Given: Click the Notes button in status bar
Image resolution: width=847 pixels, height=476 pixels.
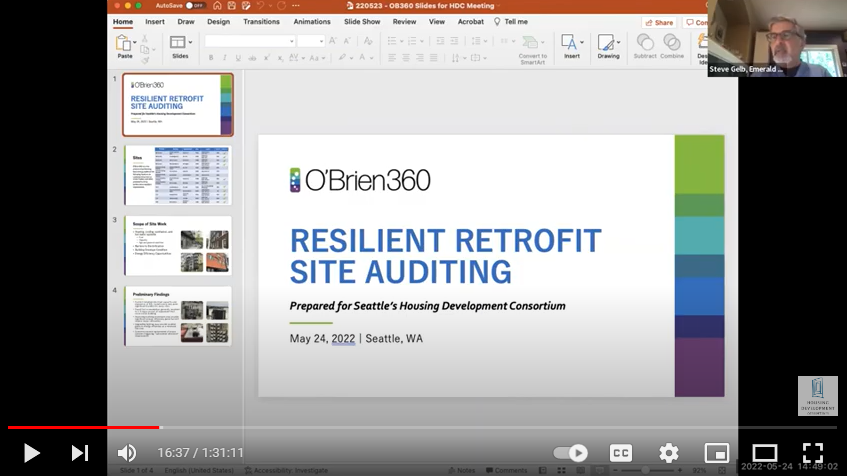Looking at the screenshot, I should [461, 471].
